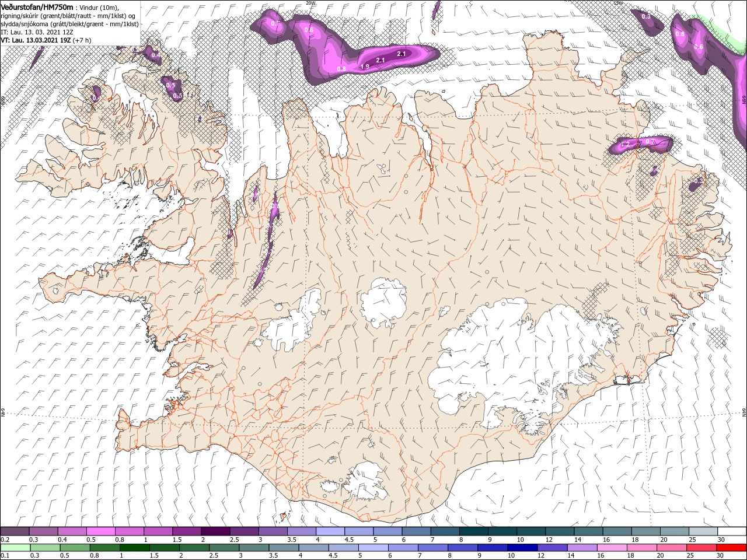Click the 15W longitude label

tap(618, 3)
